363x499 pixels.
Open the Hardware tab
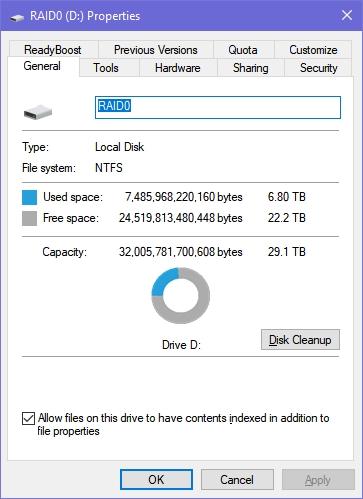click(x=178, y=68)
